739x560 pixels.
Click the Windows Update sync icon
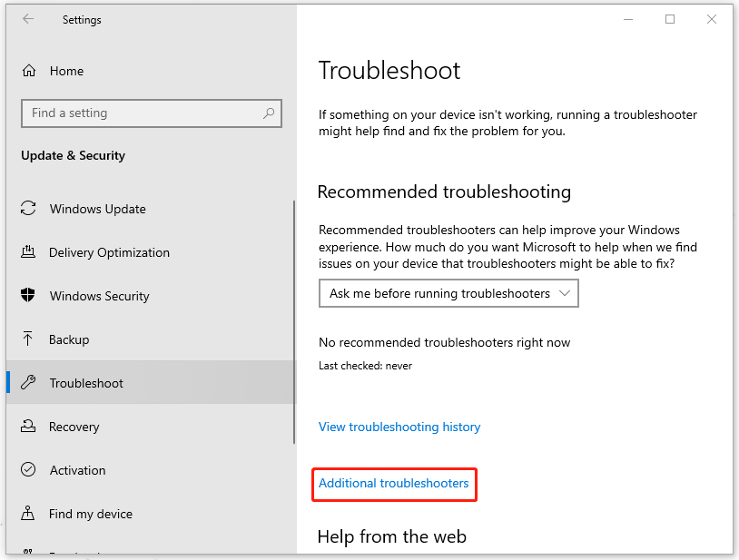click(x=28, y=209)
